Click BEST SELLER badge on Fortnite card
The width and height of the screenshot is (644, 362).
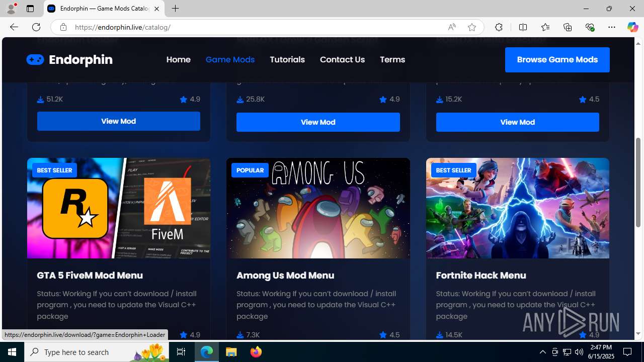[453, 170]
